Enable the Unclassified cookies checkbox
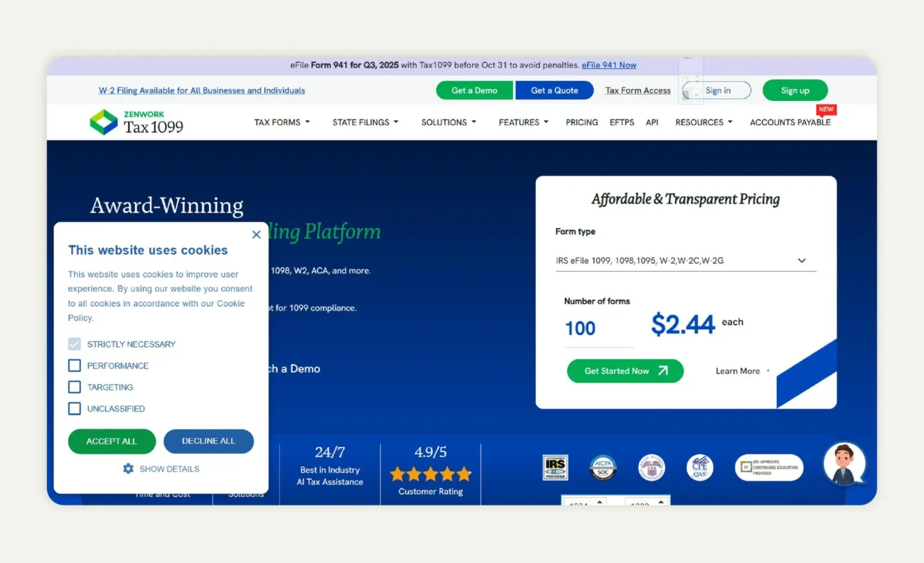The width and height of the screenshot is (924, 563). [74, 408]
